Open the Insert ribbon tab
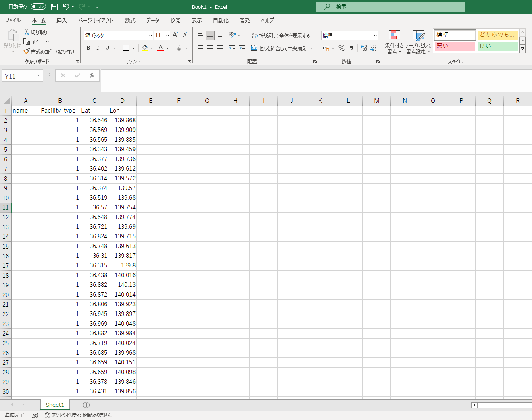532x420 pixels. coord(61,20)
